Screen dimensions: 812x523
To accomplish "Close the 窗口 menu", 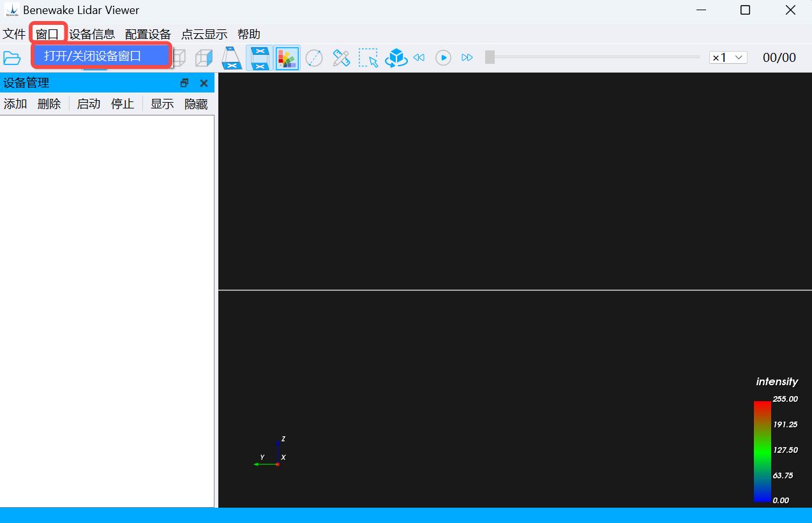I will coord(47,34).
